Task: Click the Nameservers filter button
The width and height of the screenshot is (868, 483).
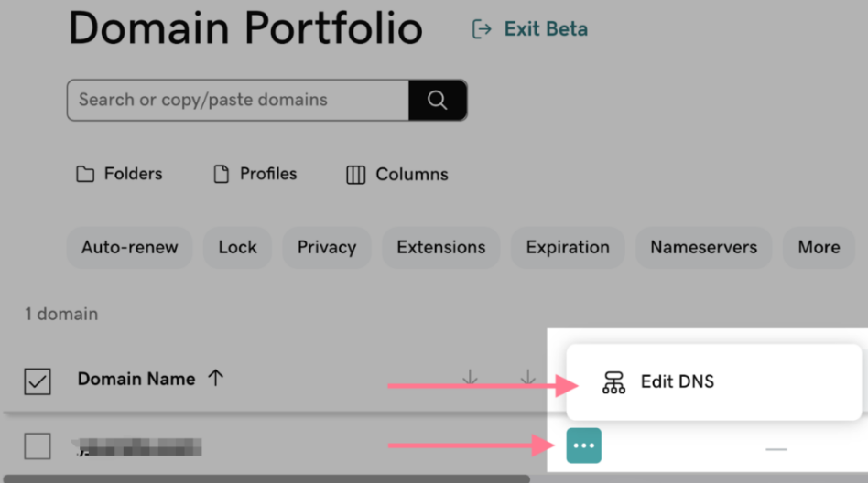Action: pyautogui.click(x=703, y=248)
